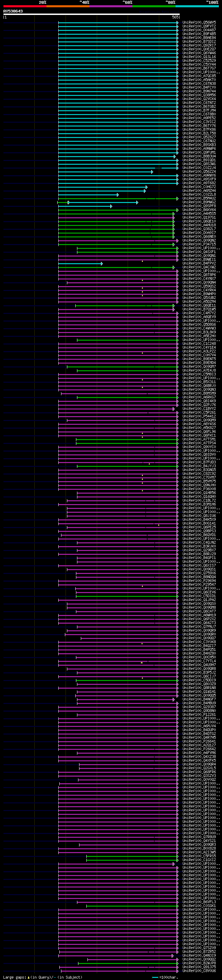Select label UniRef100_B9N744

tap(199, 91)
